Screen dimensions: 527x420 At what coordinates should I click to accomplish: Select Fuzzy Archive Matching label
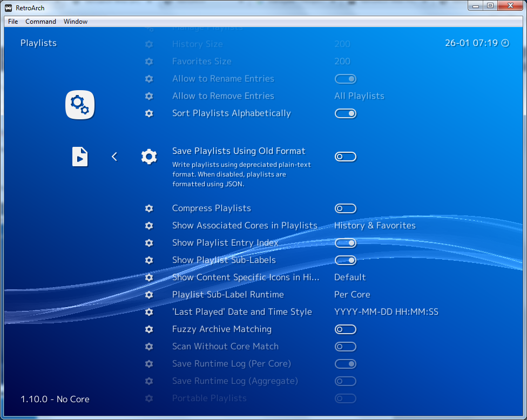pyautogui.click(x=222, y=329)
